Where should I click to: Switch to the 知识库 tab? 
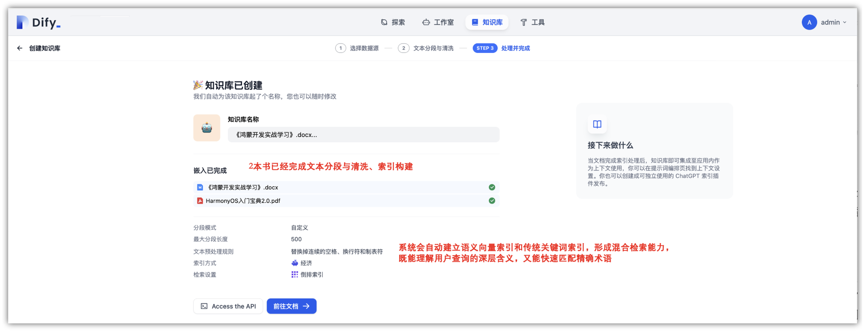point(487,22)
